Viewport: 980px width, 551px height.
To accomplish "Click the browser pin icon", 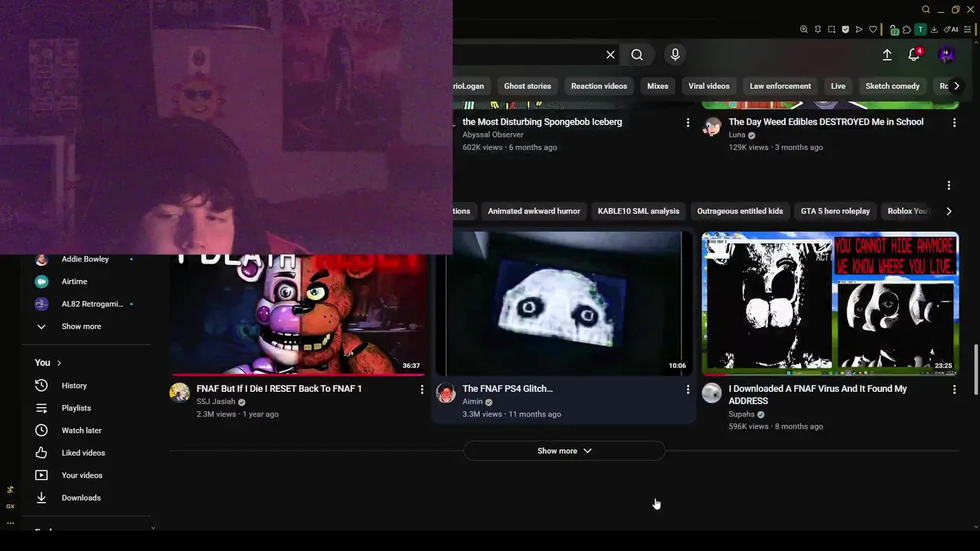I will tap(818, 30).
